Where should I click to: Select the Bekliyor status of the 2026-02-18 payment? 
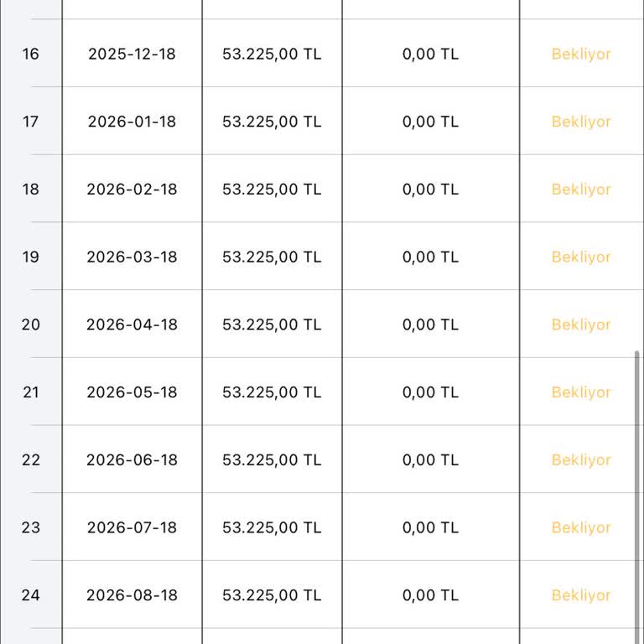pyautogui.click(x=581, y=190)
